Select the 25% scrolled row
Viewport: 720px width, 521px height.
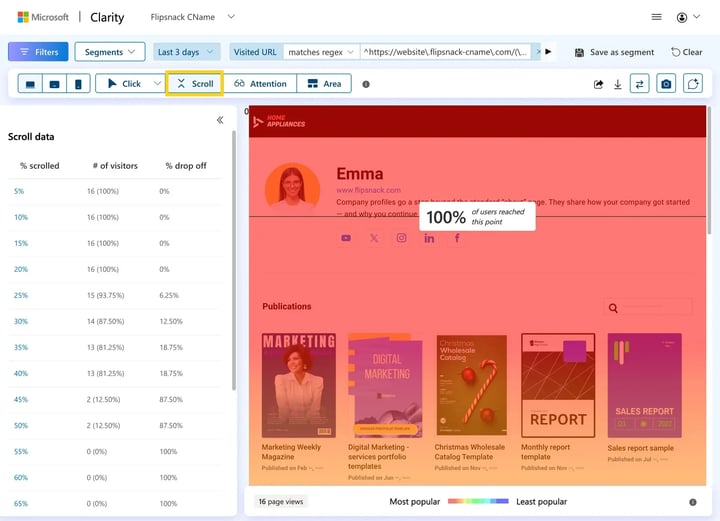(114, 295)
